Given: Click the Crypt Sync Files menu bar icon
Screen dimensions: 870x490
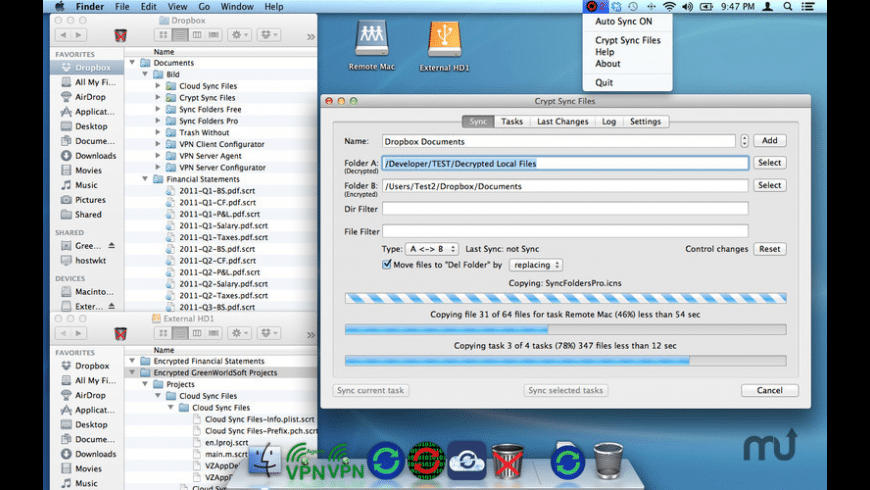Looking at the screenshot, I should pyautogui.click(x=592, y=7).
